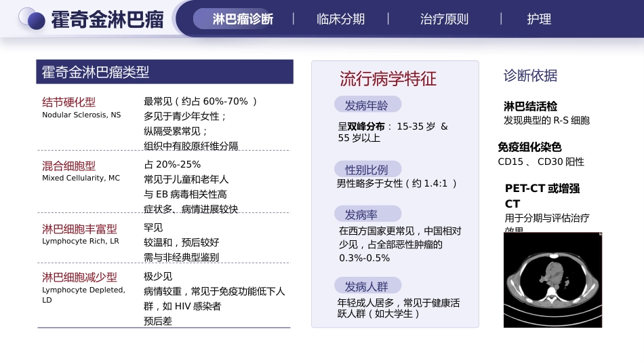Click the 淋巴细胞减少型 heading

pos(79,277)
